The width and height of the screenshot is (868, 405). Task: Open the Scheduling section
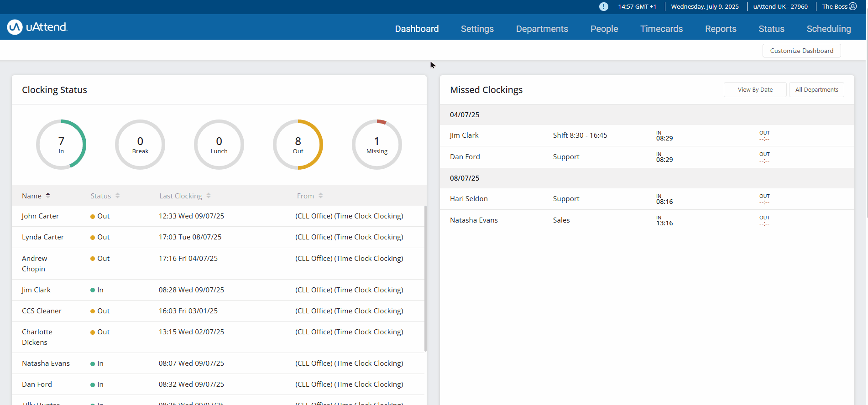(829, 29)
